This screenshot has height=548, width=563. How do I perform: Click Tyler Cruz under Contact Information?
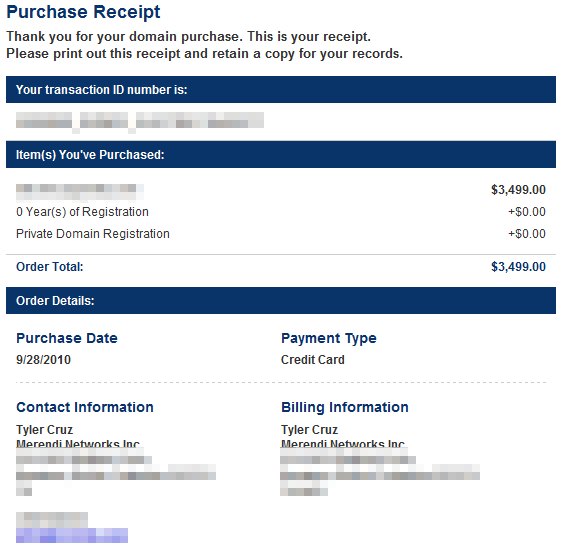tap(45, 429)
